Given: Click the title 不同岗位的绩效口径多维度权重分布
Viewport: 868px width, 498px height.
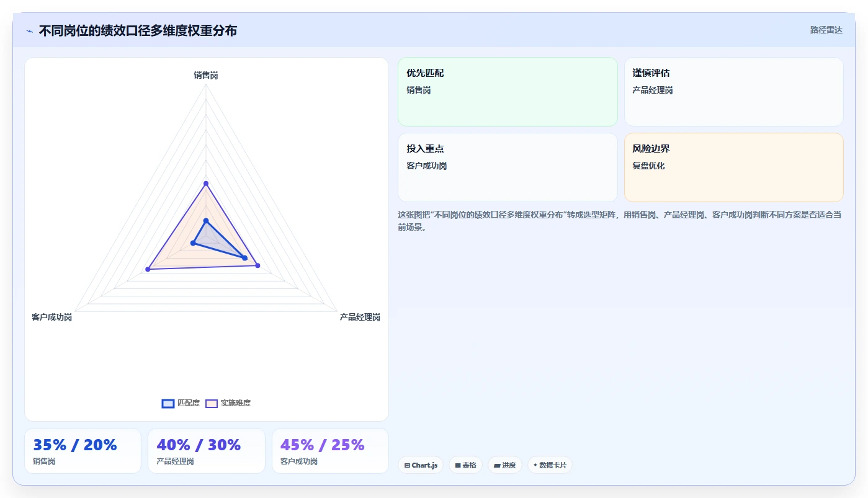Looking at the screenshot, I should (x=138, y=31).
